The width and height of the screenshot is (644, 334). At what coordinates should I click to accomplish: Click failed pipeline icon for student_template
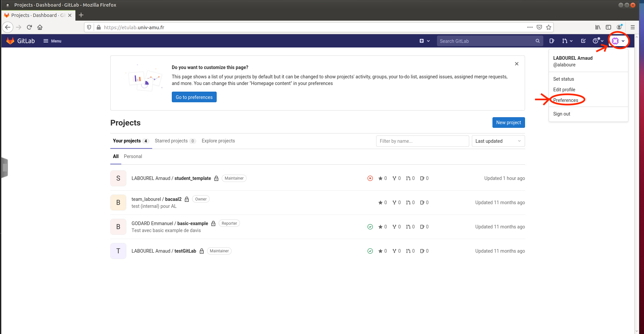pyautogui.click(x=370, y=178)
